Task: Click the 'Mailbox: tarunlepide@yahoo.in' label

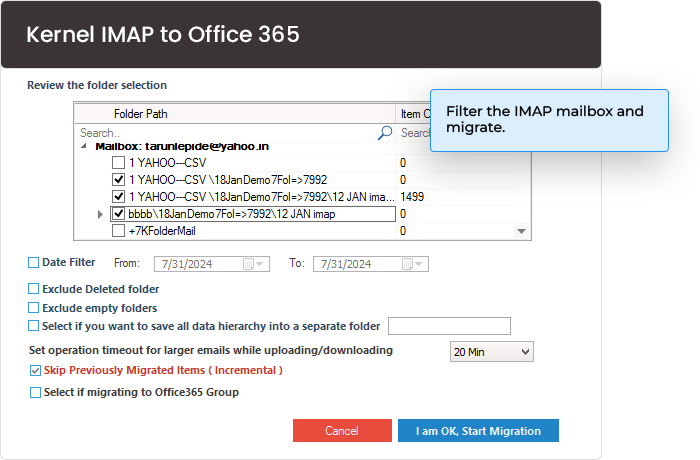Action: pyautogui.click(x=182, y=146)
